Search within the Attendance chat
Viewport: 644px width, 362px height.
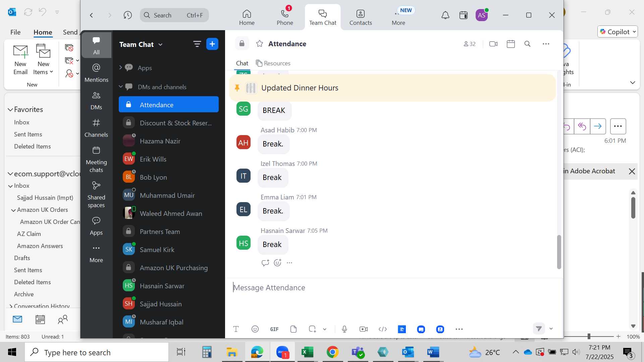[x=527, y=44]
